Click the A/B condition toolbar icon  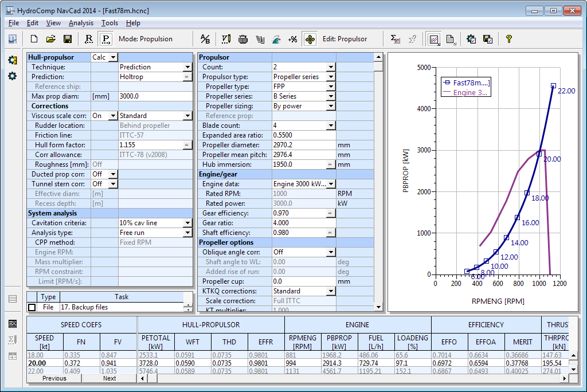[205, 39]
